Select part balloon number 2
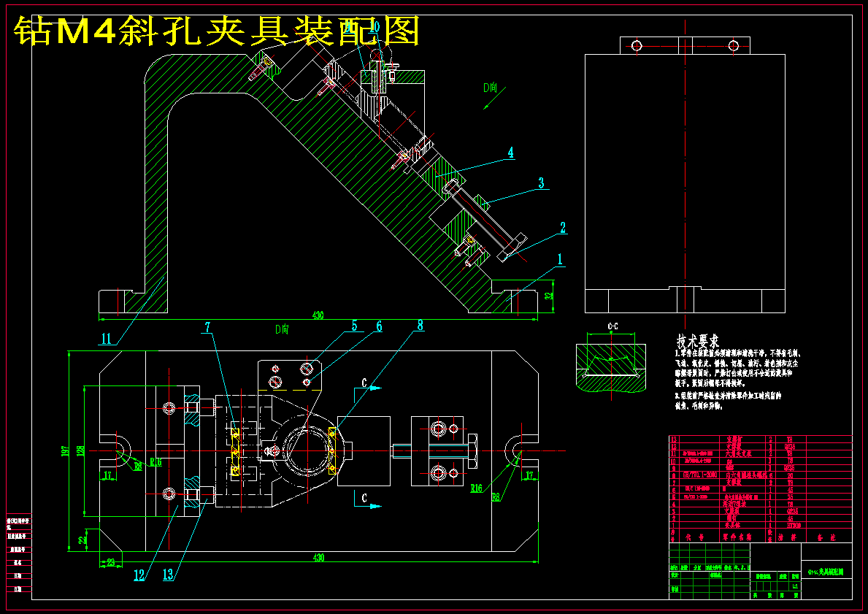Image resolution: width=868 pixels, height=614 pixels. 563,228
